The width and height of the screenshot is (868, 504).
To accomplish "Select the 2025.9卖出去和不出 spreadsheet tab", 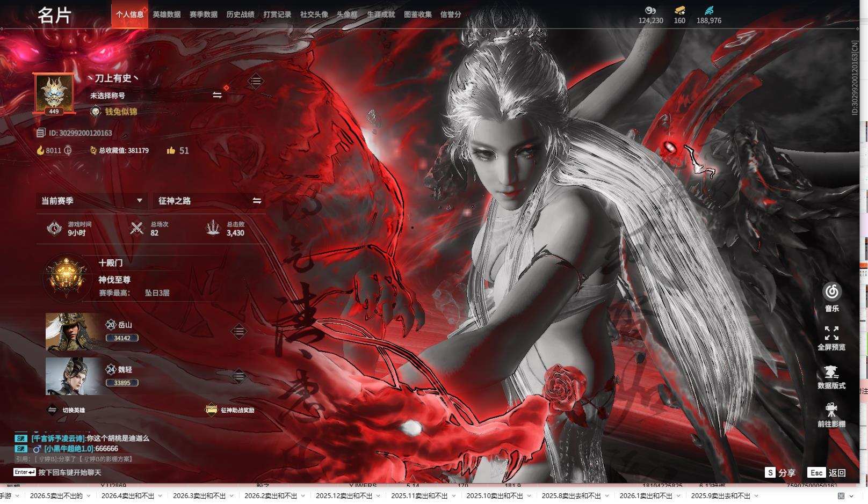I will pos(720,496).
